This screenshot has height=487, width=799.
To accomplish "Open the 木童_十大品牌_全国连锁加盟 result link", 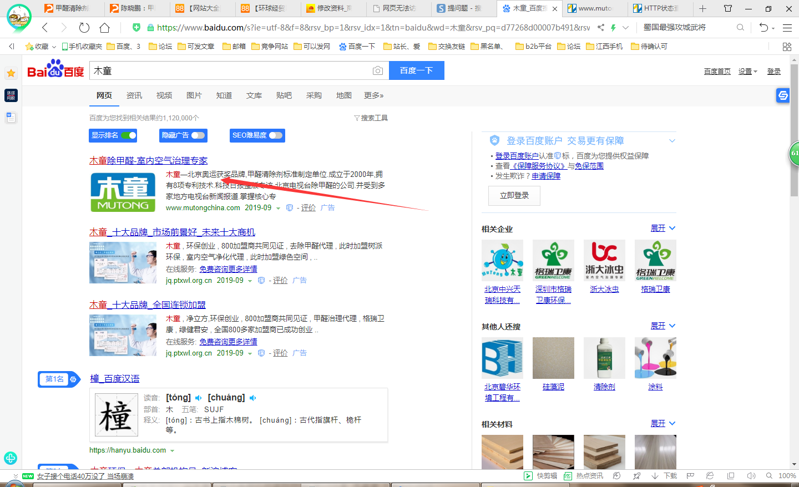I will point(147,305).
